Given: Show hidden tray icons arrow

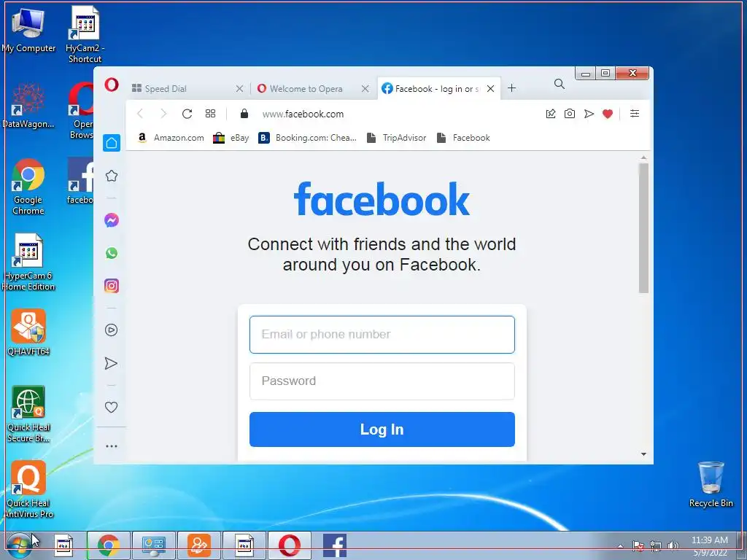Looking at the screenshot, I should [620, 546].
